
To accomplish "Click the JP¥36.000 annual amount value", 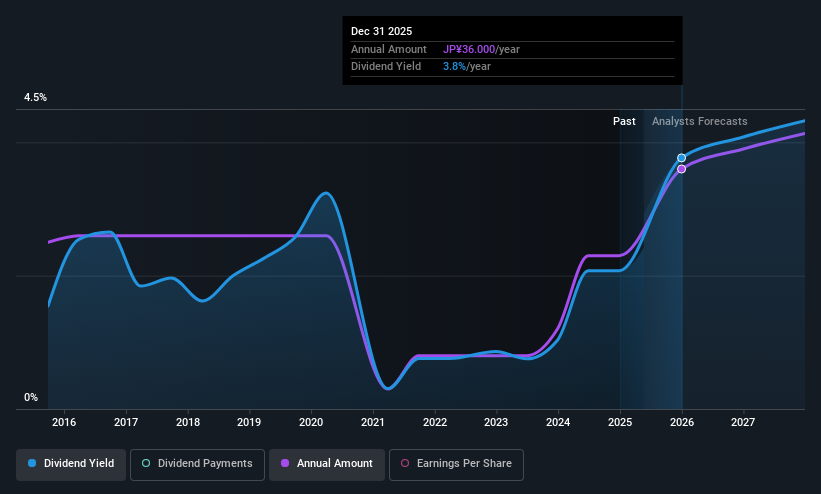I will tap(469, 49).
